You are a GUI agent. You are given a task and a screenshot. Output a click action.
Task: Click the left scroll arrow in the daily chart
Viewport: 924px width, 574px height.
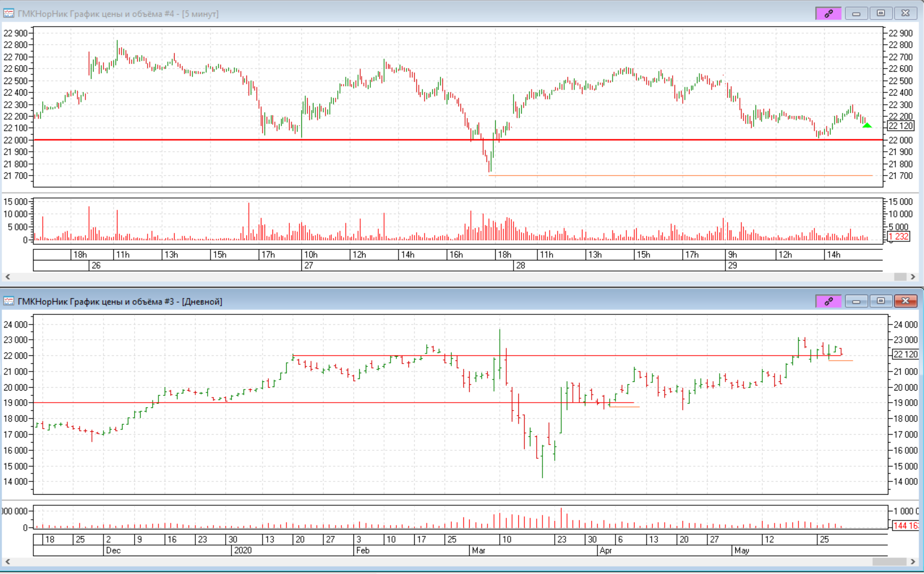pyautogui.click(x=8, y=561)
